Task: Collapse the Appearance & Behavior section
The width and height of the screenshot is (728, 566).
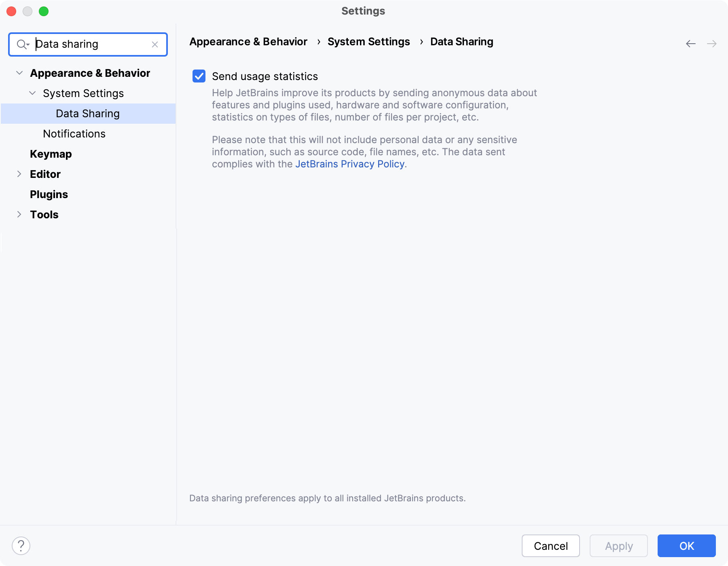Action: (x=19, y=73)
